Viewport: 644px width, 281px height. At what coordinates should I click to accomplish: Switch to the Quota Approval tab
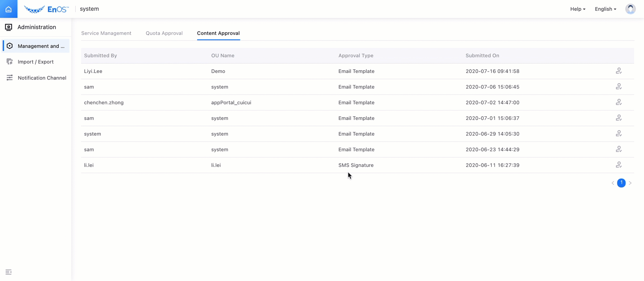[x=164, y=33]
